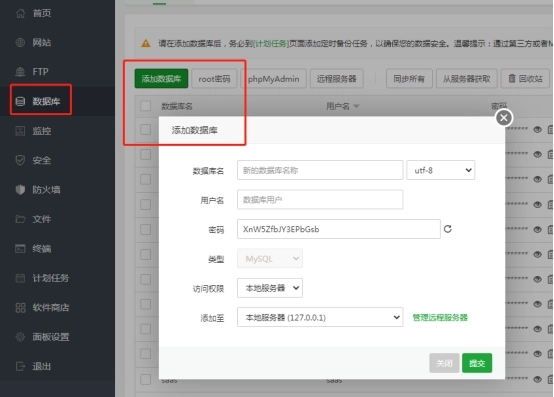Toggle the select-all checkbox in table header

point(146,106)
